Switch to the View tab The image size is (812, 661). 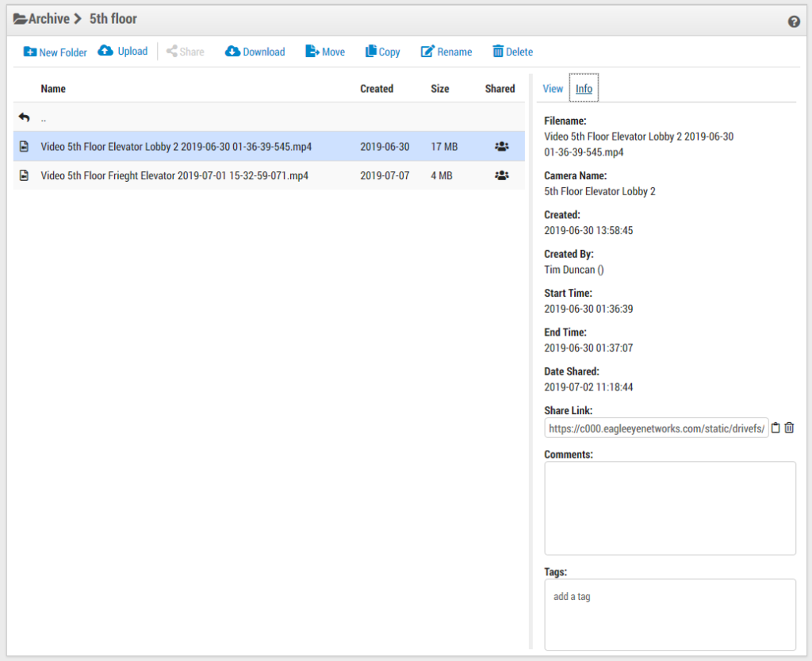pyautogui.click(x=553, y=89)
